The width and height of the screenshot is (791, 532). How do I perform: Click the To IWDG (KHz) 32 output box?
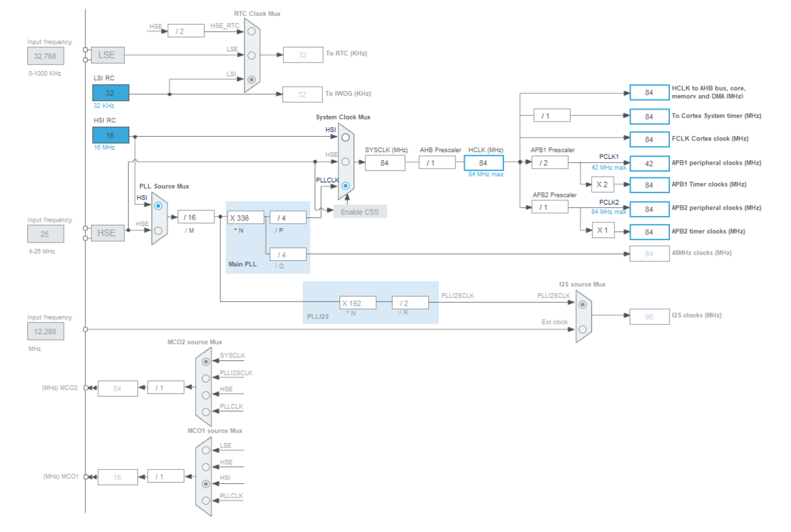pyautogui.click(x=303, y=94)
